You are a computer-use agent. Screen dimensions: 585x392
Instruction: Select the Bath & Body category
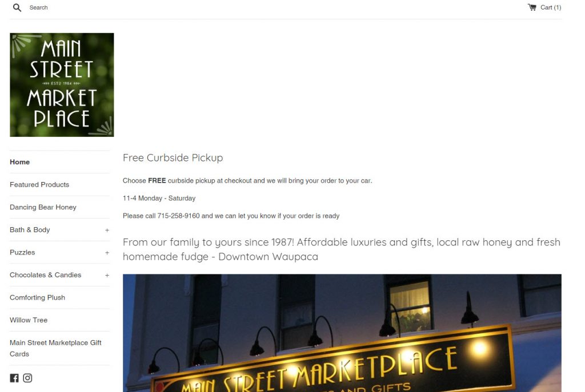click(30, 230)
